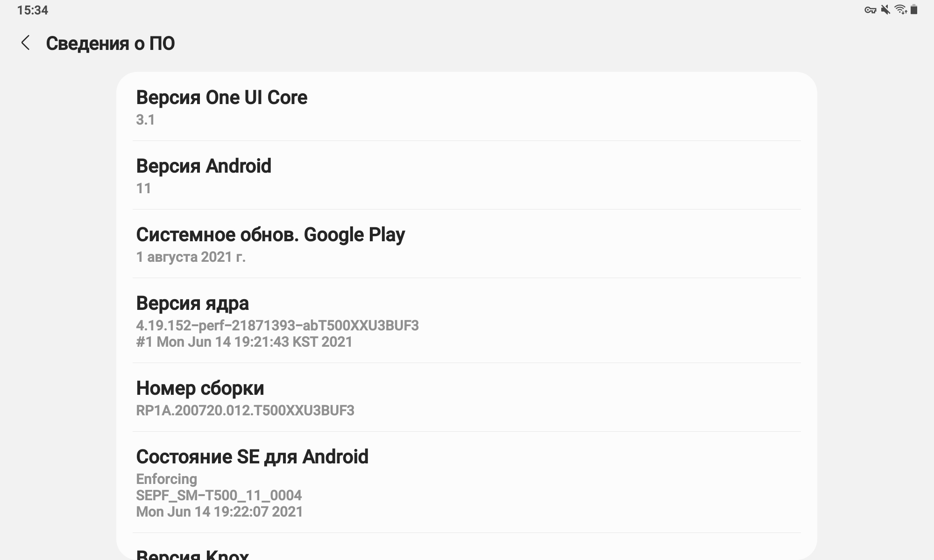Tap the 3.1 version value
The width and height of the screenshot is (934, 560).
tap(145, 120)
